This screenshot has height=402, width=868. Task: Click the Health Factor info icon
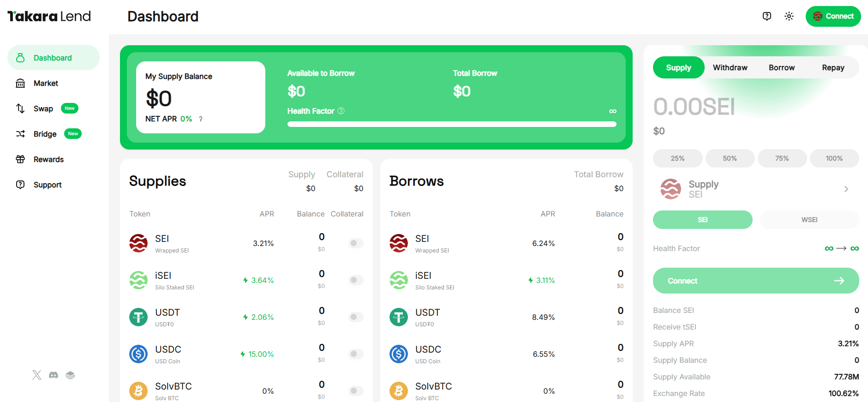[x=341, y=111]
